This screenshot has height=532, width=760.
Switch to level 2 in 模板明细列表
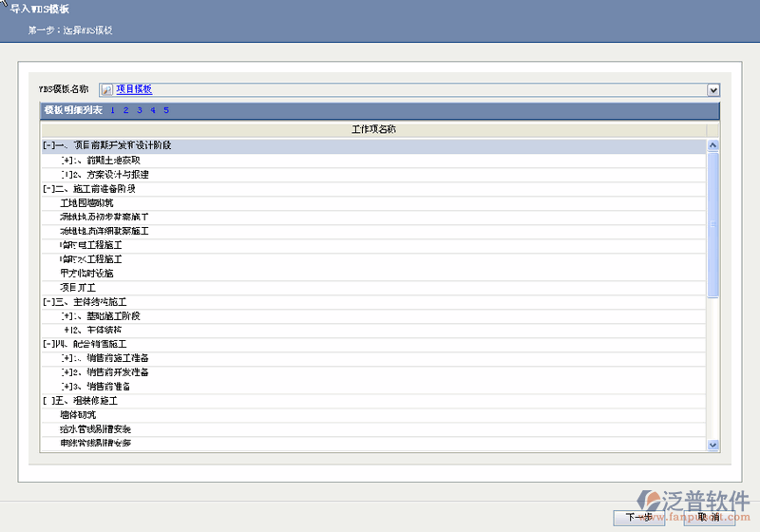[x=125, y=110]
